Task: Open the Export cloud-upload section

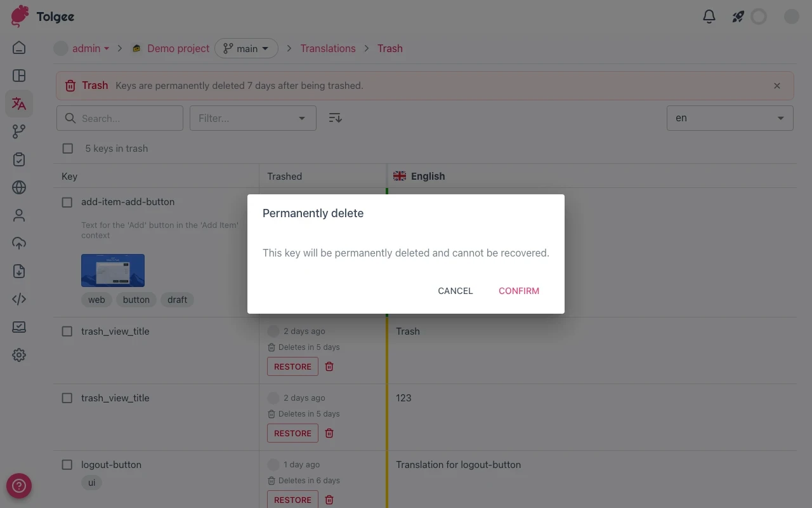Action: coord(19,243)
